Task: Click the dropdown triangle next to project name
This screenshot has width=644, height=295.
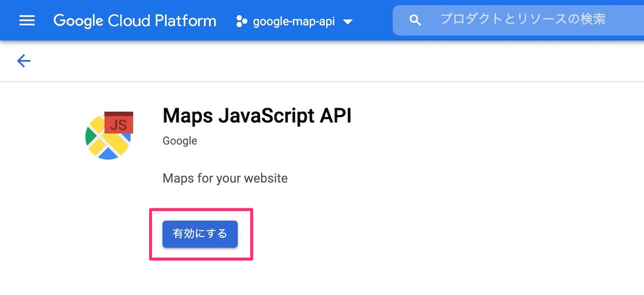Action: coord(348,21)
